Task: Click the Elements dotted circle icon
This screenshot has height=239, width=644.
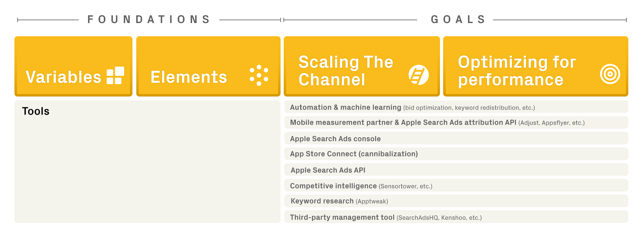Action: click(x=259, y=75)
